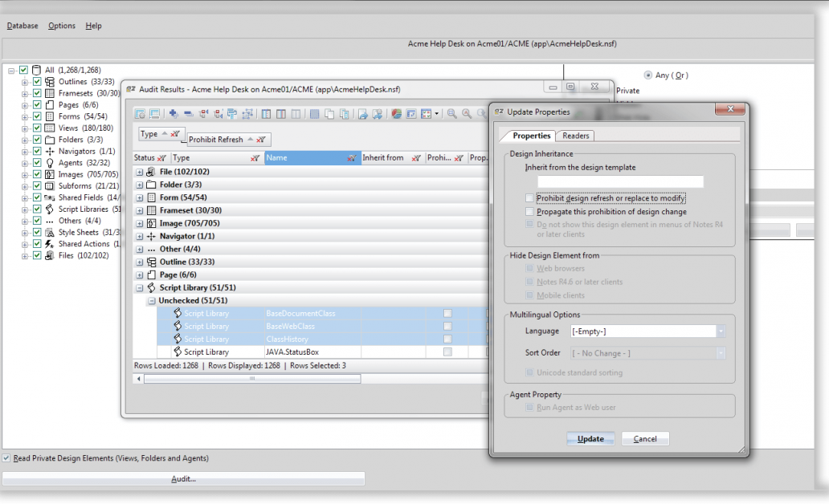Screen dimensions: 829x504
Task: Click the Framesets icon in the design tree
Action: [50, 94]
